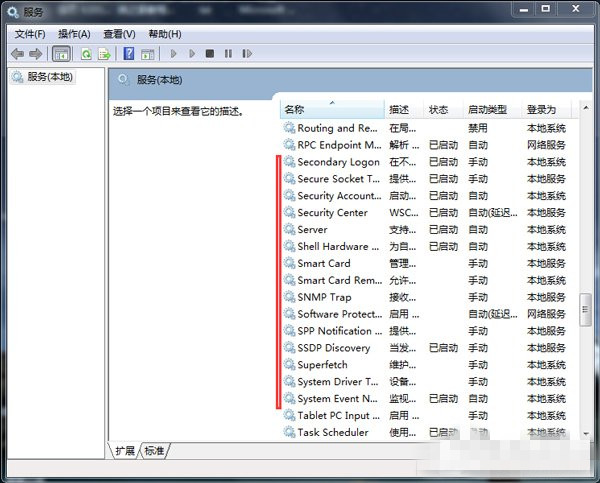Screen dimensions: 600x483
Task: Select the Security Center service
Action: coord(425,212)
